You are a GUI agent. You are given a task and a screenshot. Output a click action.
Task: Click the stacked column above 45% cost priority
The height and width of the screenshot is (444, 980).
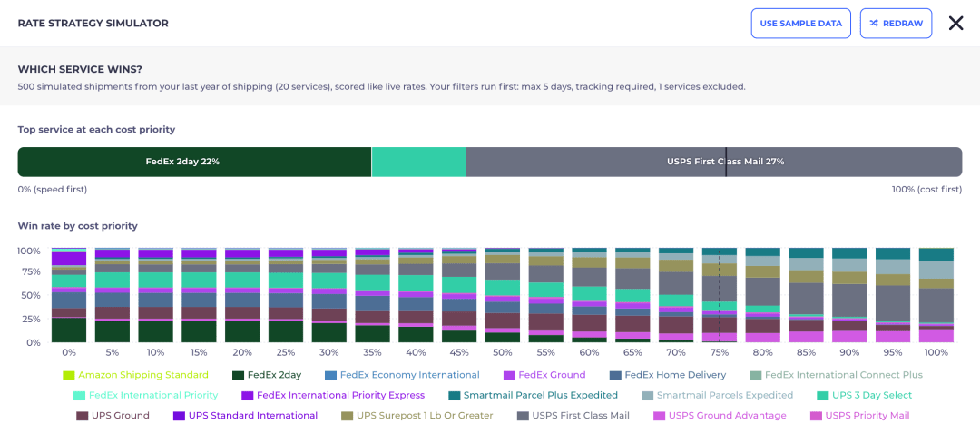click(459, 295)
